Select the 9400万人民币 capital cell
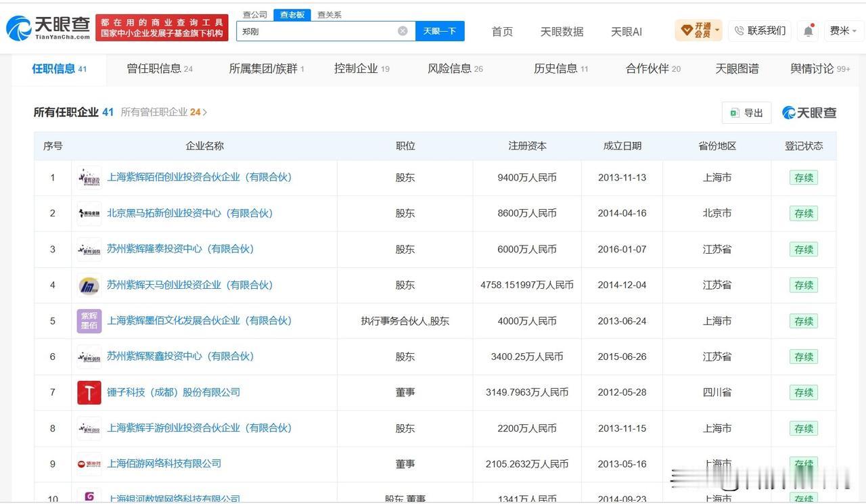This screenshot has height=504, width=866. tap(527, 178)
